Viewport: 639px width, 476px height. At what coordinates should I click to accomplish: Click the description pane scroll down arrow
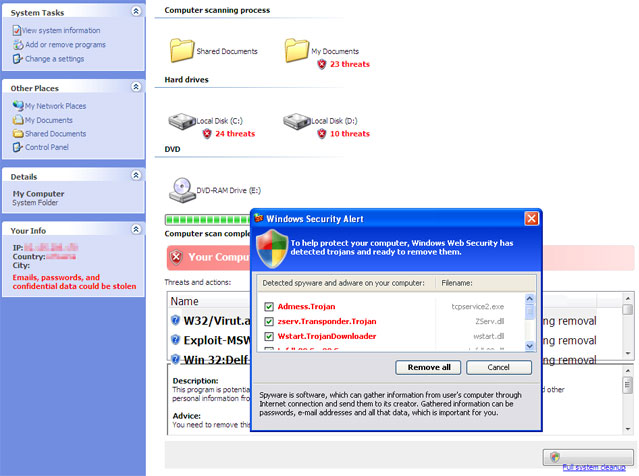628,429
